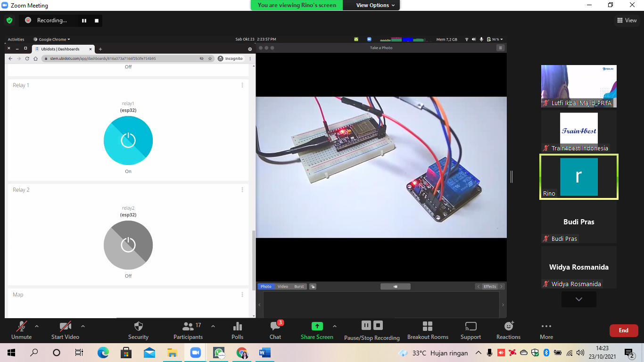The height and width of the screenshot is (362, 644).
Task: Open the Support icon
Action: (471, 330)
